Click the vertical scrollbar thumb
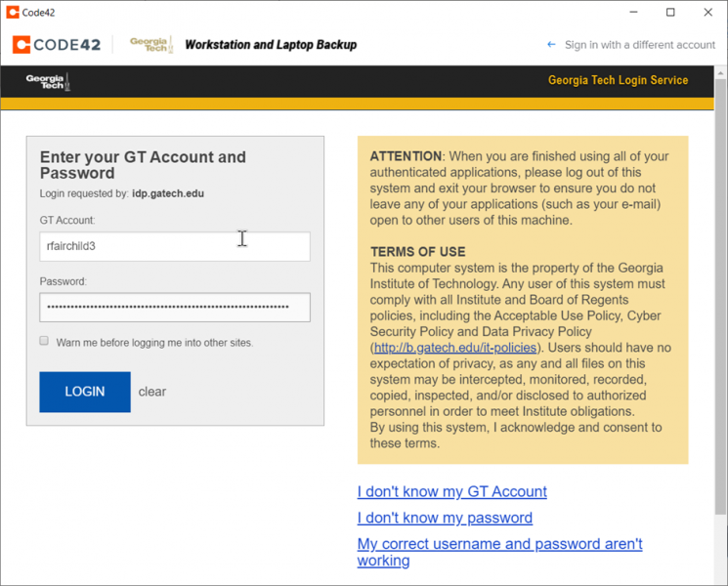The width and height of the screenshot is (728, 586). point(720,293)
